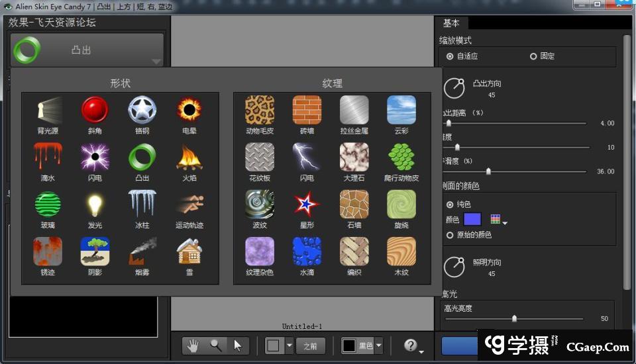Image resolution: width=636 pixels, height=364 pixels.
Task: Select the 自适应 scaling radio button
Action: pyautogui.click(x=450, y=56)
